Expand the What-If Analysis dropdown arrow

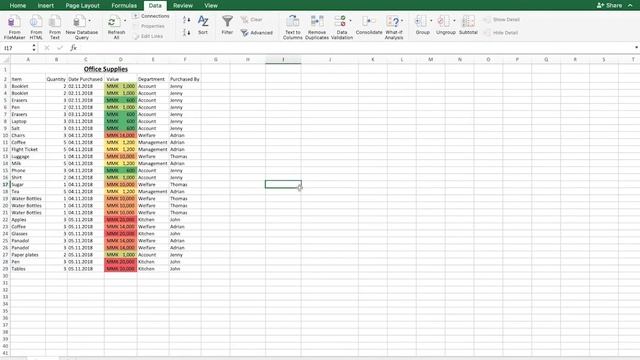(x=402, y=20)
